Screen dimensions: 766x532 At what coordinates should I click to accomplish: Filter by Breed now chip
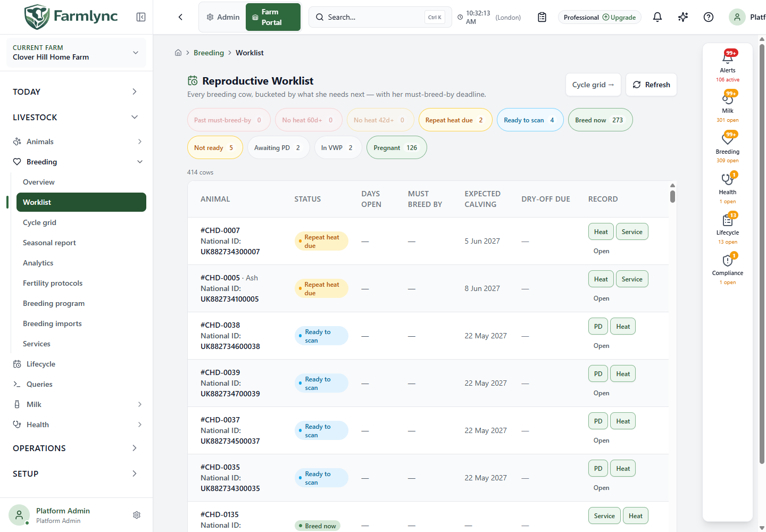(600, 120)
